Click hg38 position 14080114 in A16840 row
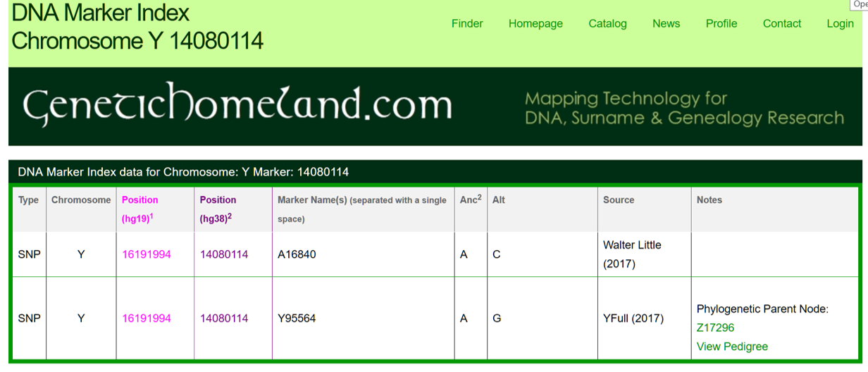868x372 pixels. point(224,254)
